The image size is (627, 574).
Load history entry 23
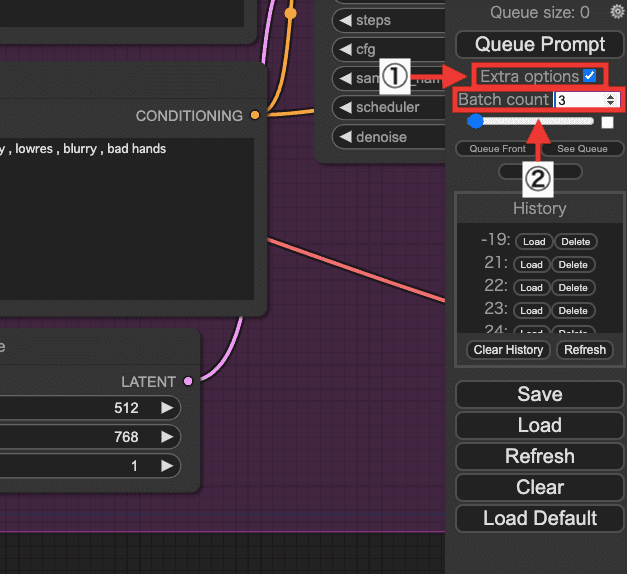tap(531, 311)
